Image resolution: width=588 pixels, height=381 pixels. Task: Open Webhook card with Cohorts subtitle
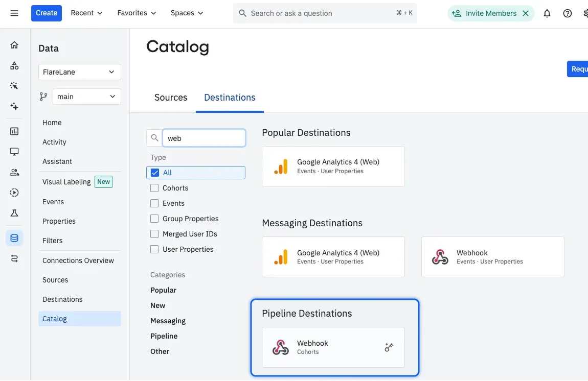[x=333, y=347]
